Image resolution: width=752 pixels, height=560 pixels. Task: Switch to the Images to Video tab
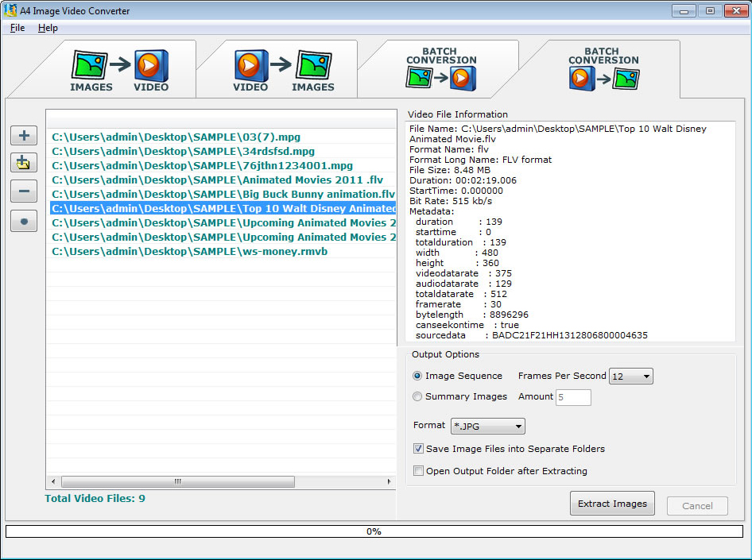[x=119, y=71]
